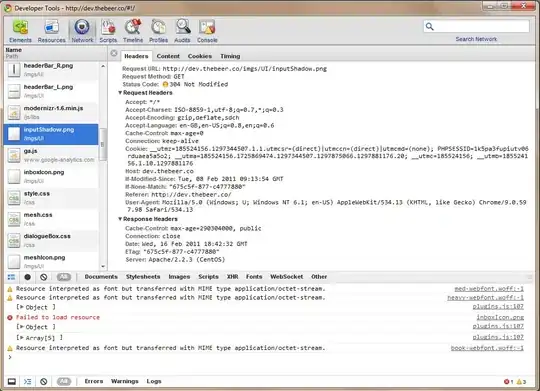540x391 pixels.
Task: Open the Timeline panel
Action: point(133,31)
